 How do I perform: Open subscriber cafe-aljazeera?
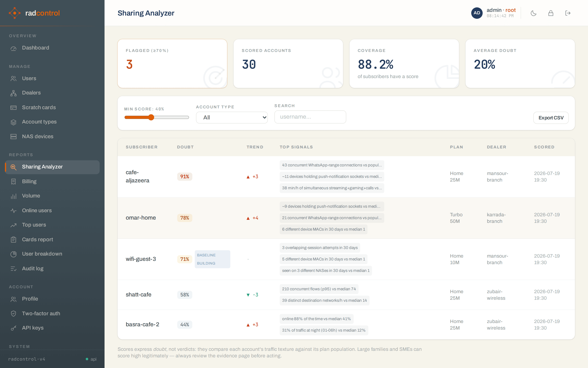coord(137,176)
